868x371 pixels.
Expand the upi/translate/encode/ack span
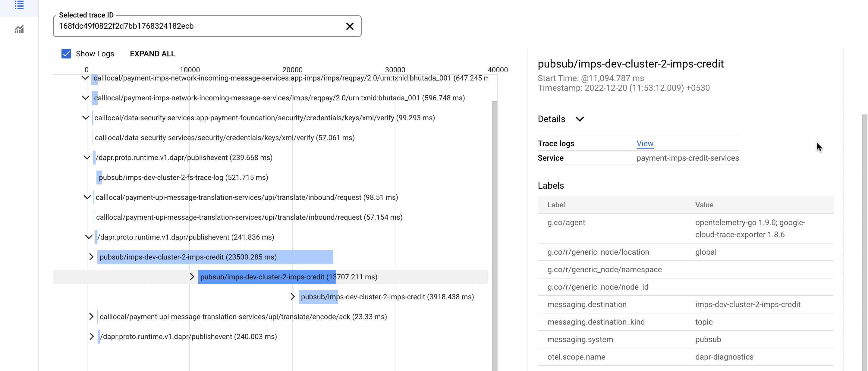point(91,316)
